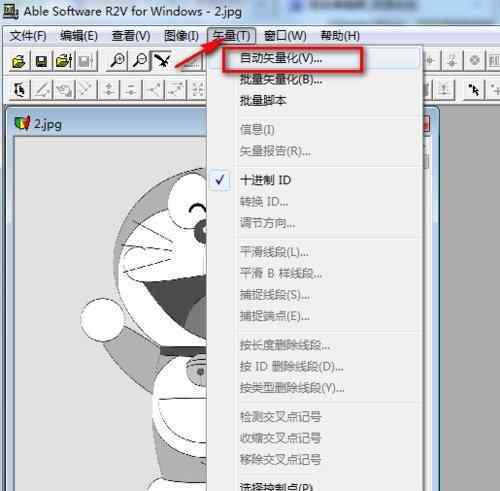
Task: Click the 2.jpg document window title
Action: pyautogui.click(x=48, y=124)
